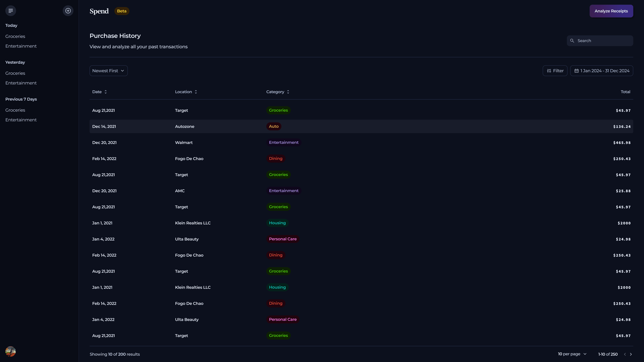Click the calendar icon in the date range button
This screenshot has height=362, width=644.
coord(577,71)
